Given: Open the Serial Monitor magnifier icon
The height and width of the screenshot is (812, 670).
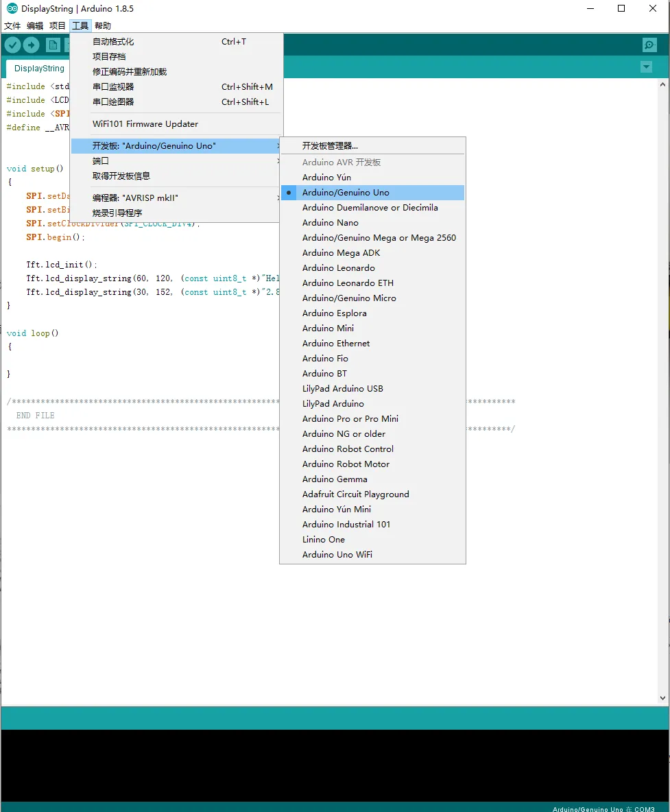Looking at the screenshot, I should click(649, 45).
